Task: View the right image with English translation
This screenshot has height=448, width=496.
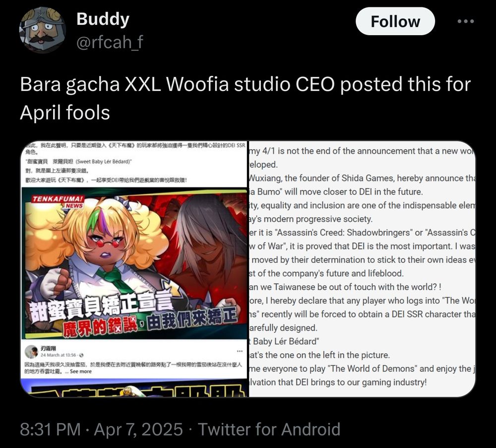Action: [x=362, y=268]
